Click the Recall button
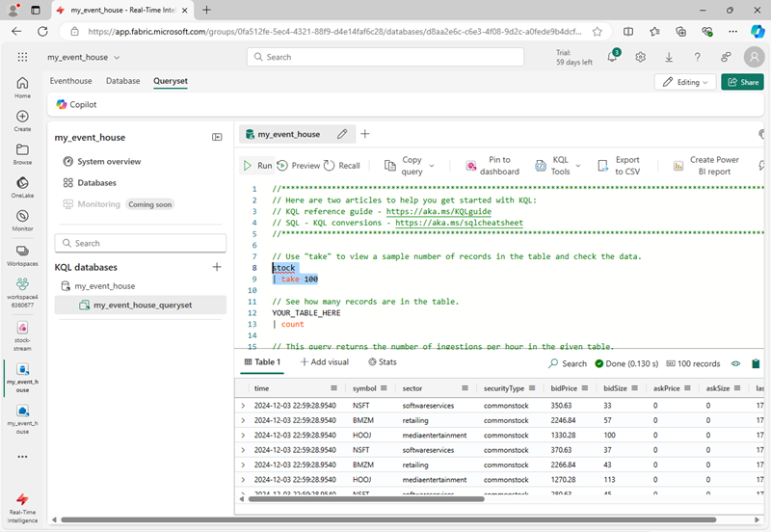This screenshot has width=771, height=532. (342, 166)
